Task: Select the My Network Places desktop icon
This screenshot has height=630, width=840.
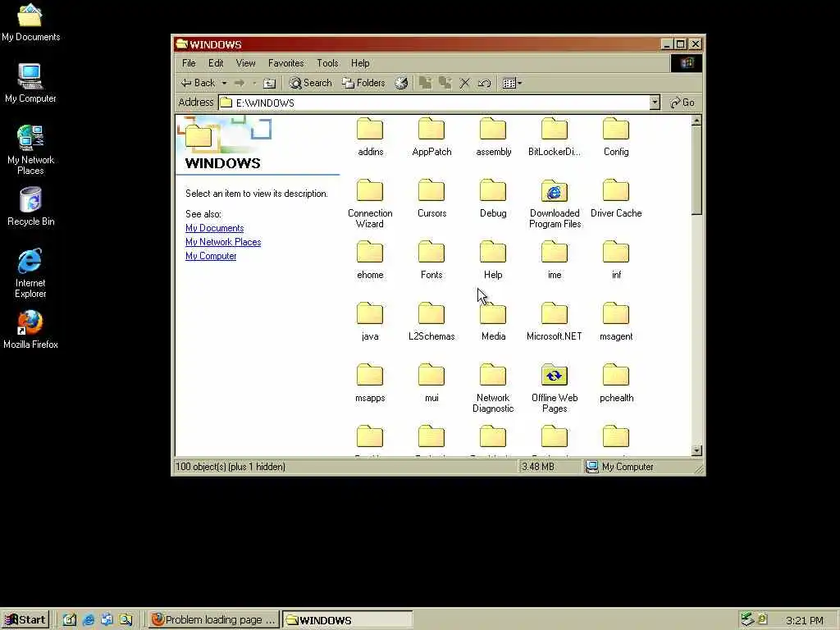Action: [x=30, y=150]
